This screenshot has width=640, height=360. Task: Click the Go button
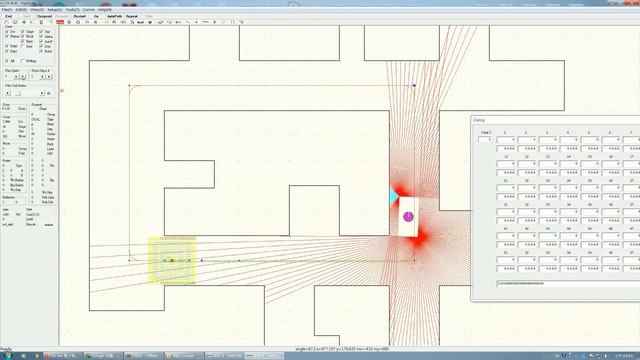pyautogui.click(x=96, y=16)
